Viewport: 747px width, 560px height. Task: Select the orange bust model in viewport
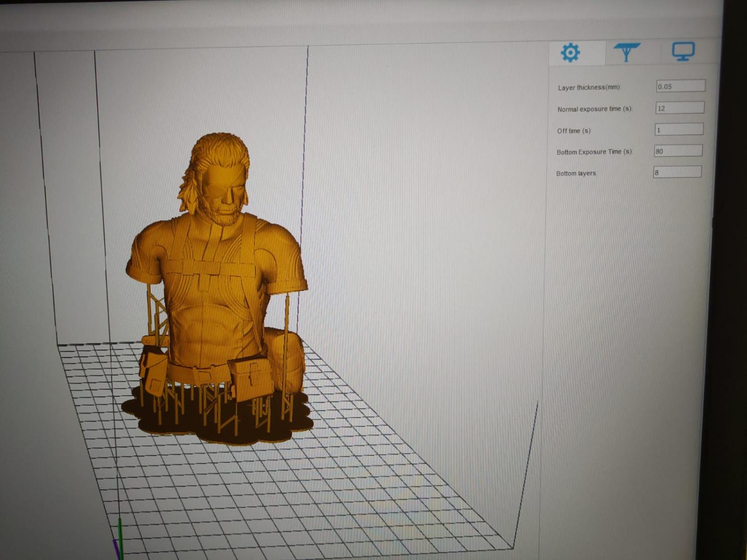click(217, 289)
